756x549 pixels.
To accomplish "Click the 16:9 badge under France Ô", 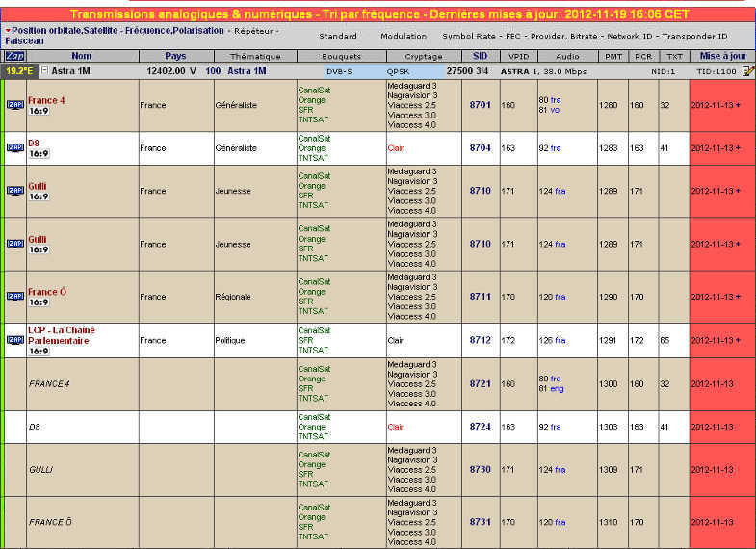I will pyautogui.click(x=39, y=302).
